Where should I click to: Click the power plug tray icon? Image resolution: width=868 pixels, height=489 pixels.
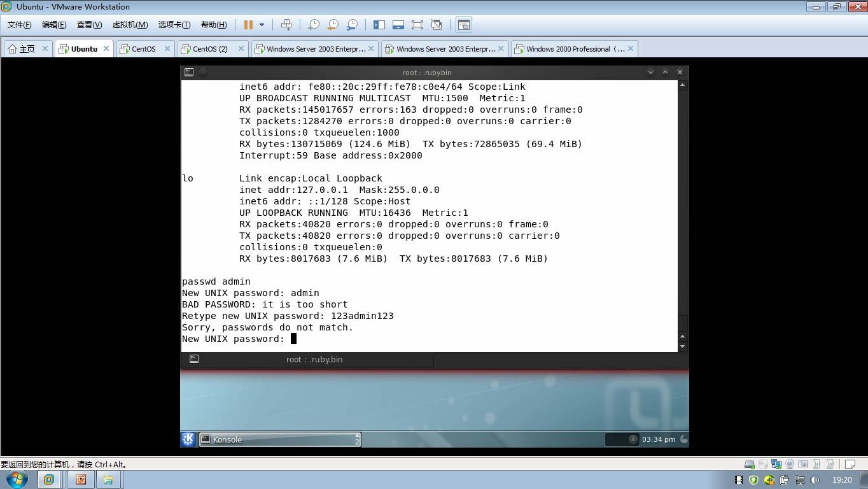click(785, 480)
